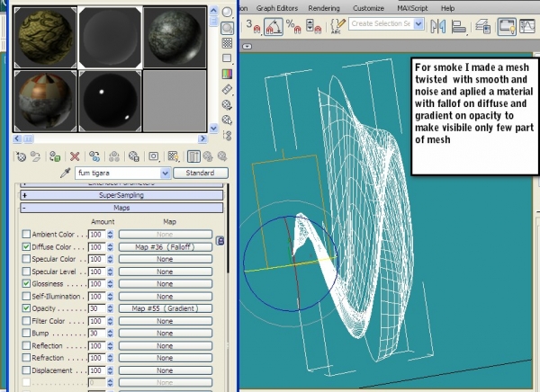Open the Material/Map Navigator icon

(x=227, y=135)
